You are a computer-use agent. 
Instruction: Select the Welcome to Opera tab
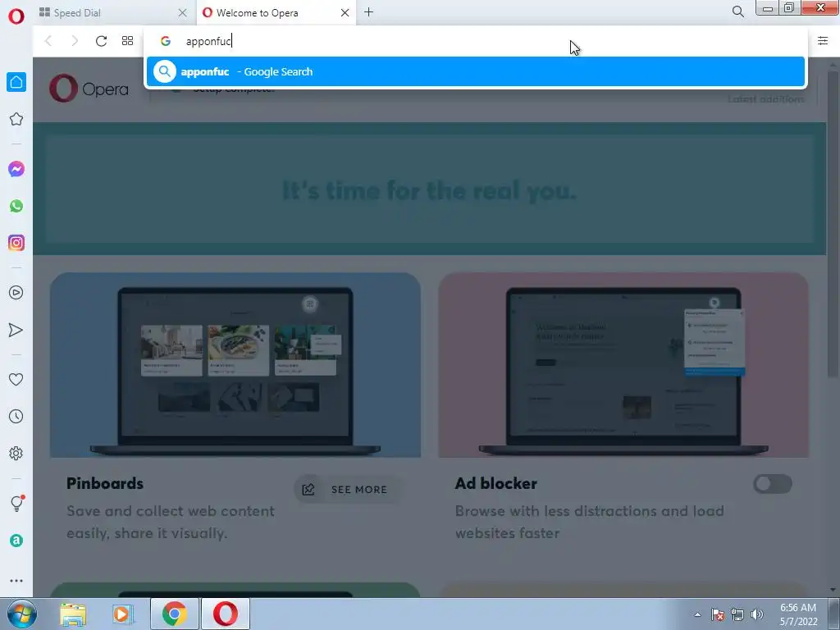coord(276,13)
